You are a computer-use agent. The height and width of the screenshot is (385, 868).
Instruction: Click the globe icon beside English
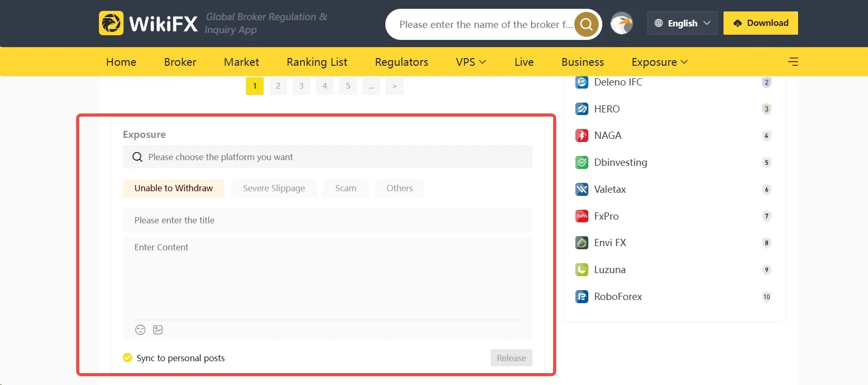click(659, 23)
